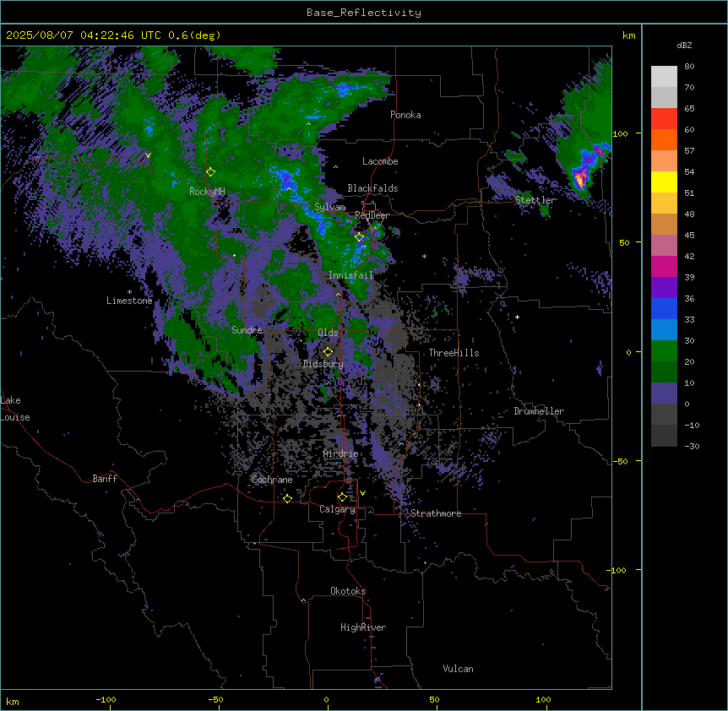
Task: Click the yellow diamond marker below RedDeer
Action: pyautogui.click(x=359, y=237)
